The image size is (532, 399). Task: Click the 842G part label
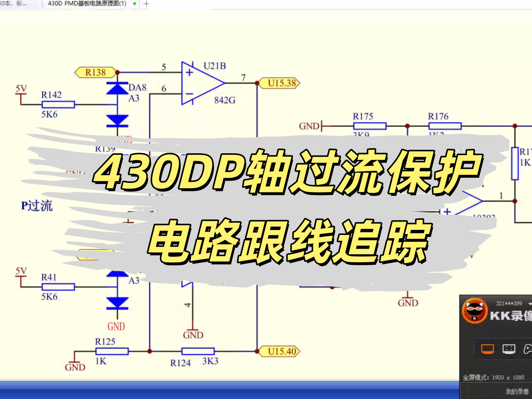coord(225,100)
